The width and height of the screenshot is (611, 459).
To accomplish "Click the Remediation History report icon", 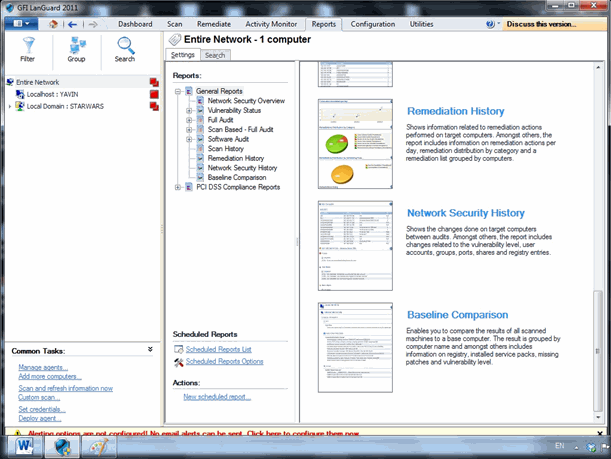I will [200, 158].
